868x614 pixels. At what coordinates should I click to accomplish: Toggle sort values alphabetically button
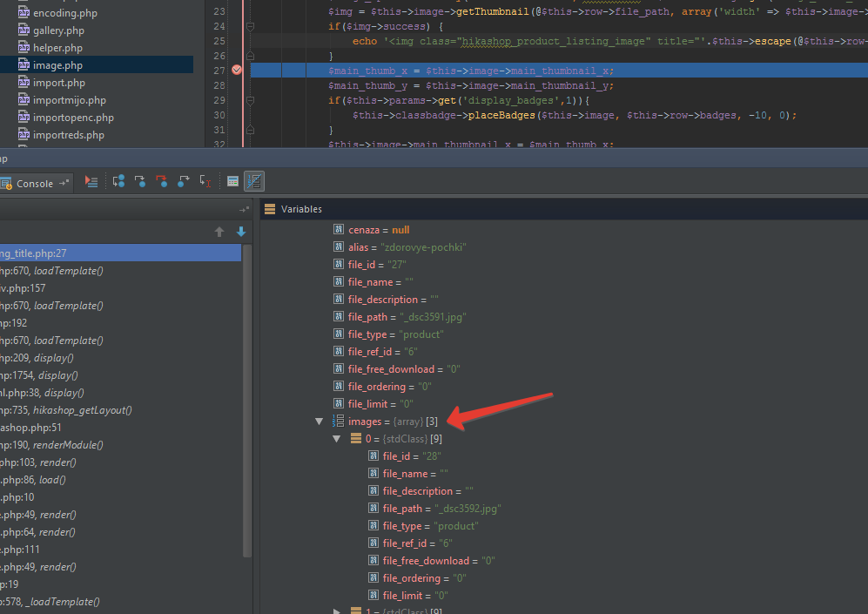tap(254, 181)
